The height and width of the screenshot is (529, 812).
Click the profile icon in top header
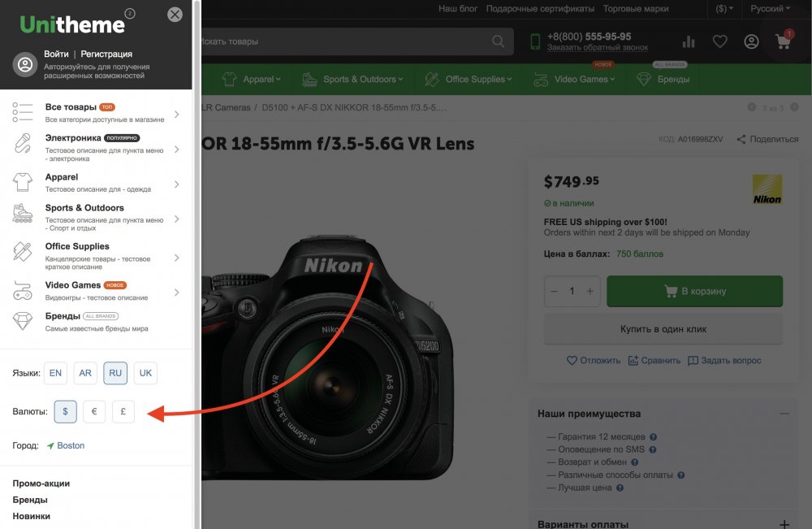point(751,41)
